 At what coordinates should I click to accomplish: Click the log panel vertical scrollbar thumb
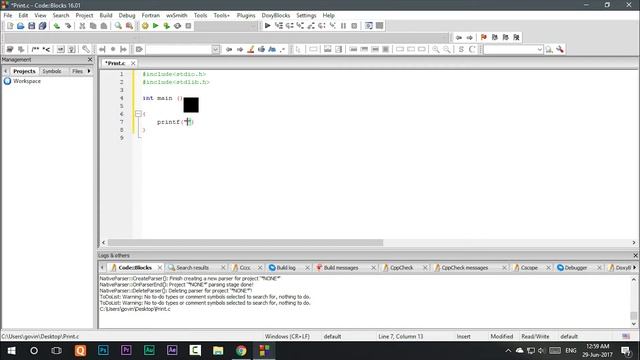point(633,316)
